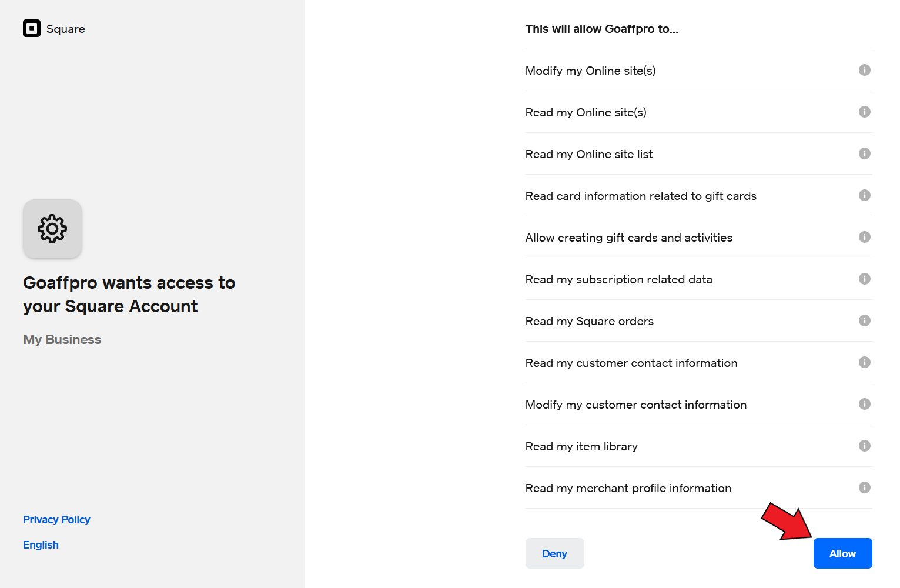This screenshot has width=900, height=588.
Task: Select the Read my Square orders row
Action: (x=698, y=320)
